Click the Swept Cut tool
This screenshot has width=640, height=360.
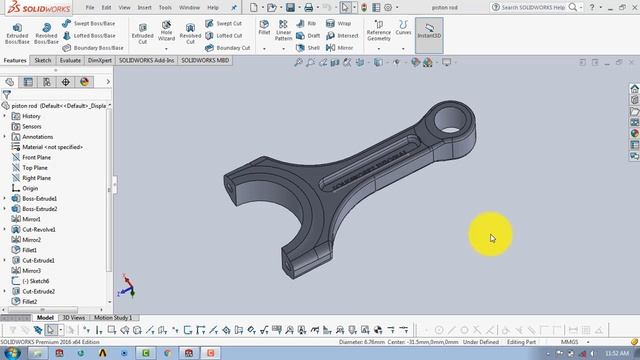point(223,24)
